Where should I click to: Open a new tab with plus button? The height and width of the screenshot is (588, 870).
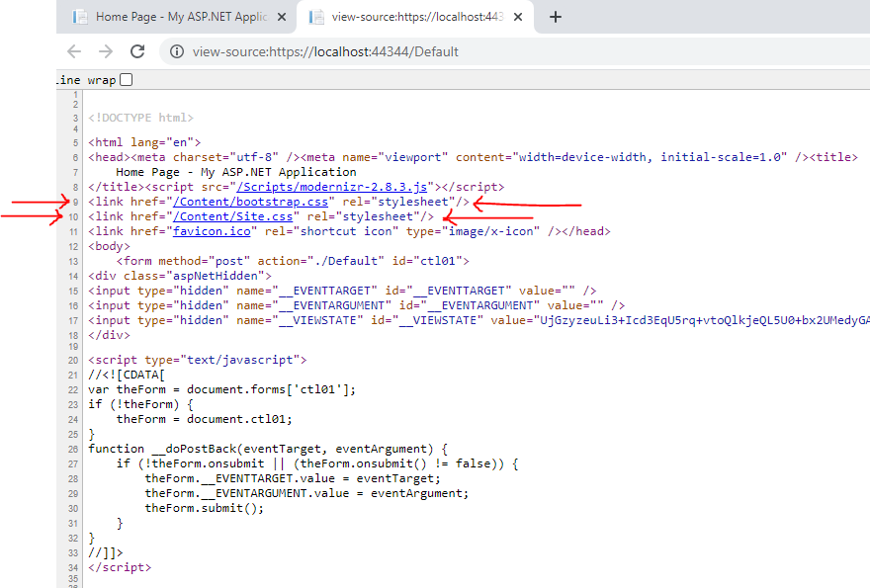coord(556,17)
